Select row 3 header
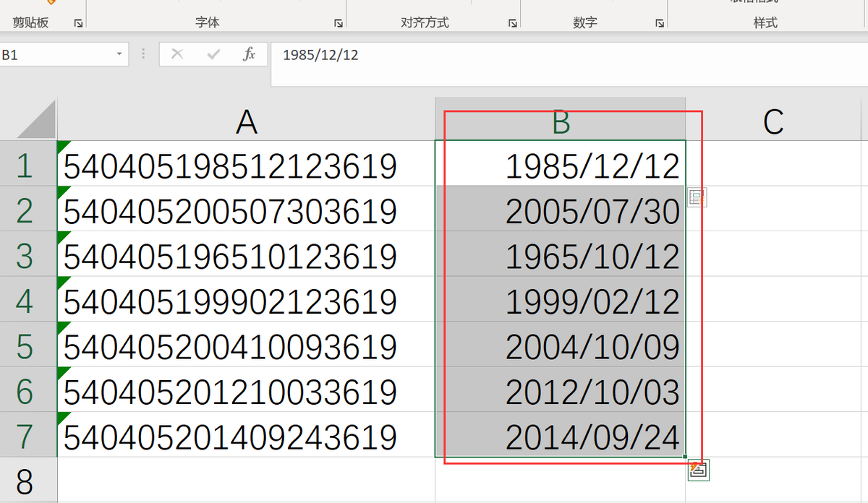The image size is (868, 503). pos(28,254)
